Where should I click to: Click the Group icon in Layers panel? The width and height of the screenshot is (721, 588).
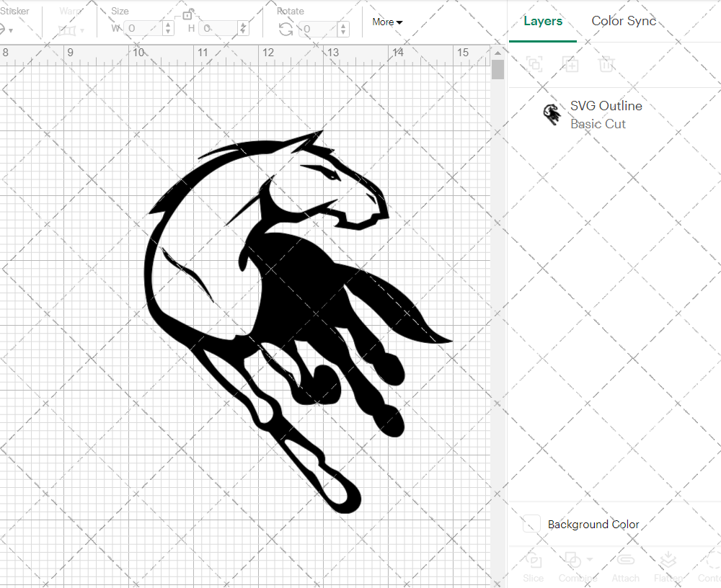(x=534, y=64)
